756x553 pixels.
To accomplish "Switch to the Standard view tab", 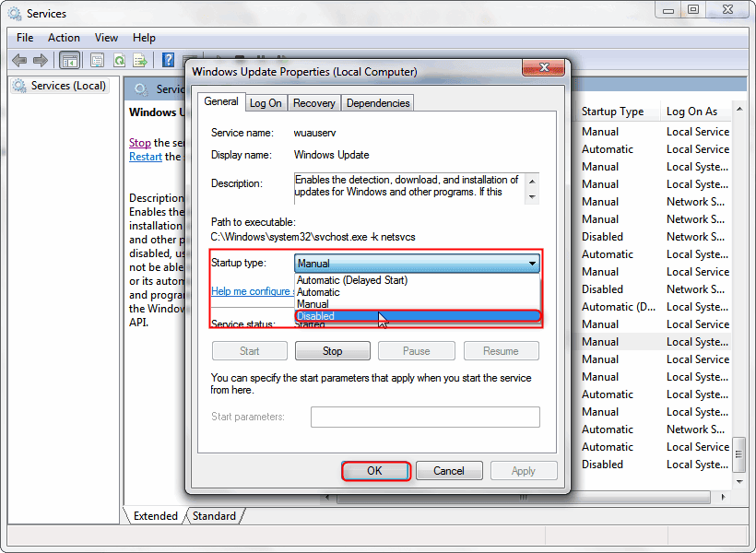I will pos(214,516).
